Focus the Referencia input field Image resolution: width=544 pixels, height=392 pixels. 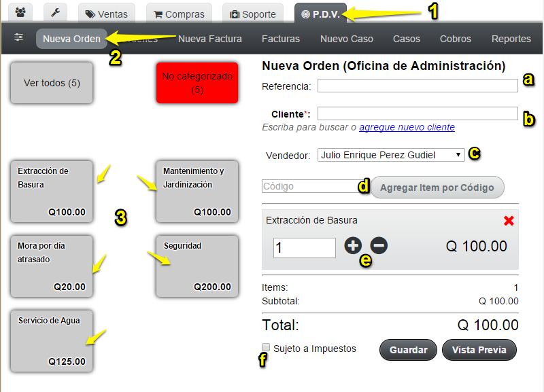pos(418,86)
